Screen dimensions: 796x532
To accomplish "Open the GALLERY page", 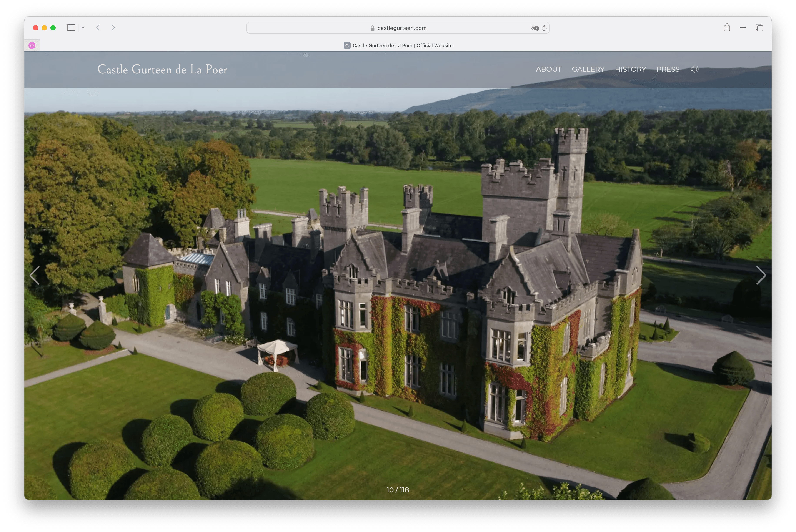I will 588,69.
